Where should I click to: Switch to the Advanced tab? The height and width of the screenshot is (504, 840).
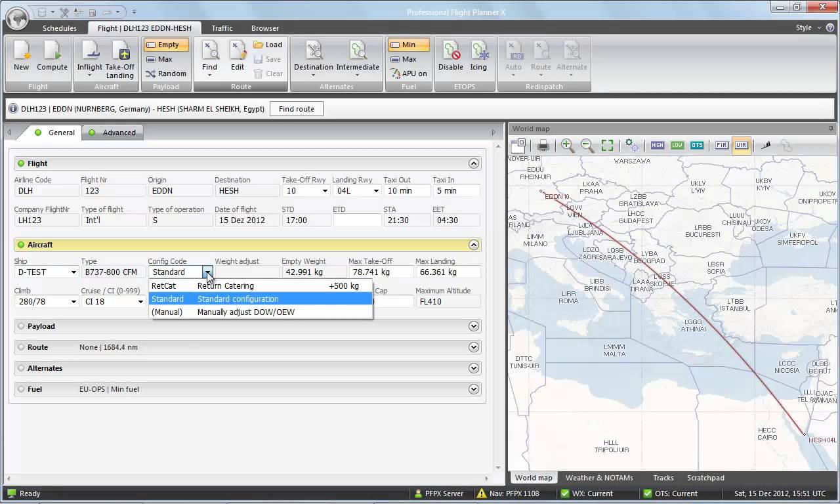[x=113, y=133]
